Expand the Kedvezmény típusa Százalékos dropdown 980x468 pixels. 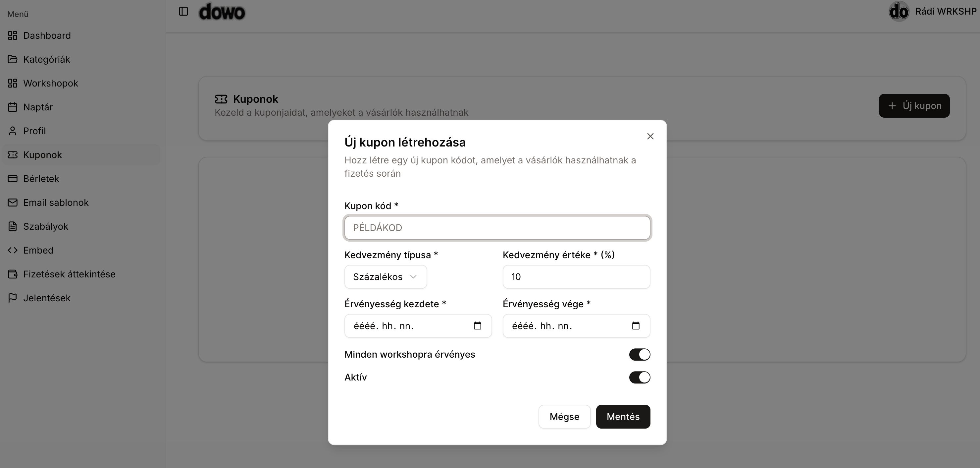click(x=386, y=277)
